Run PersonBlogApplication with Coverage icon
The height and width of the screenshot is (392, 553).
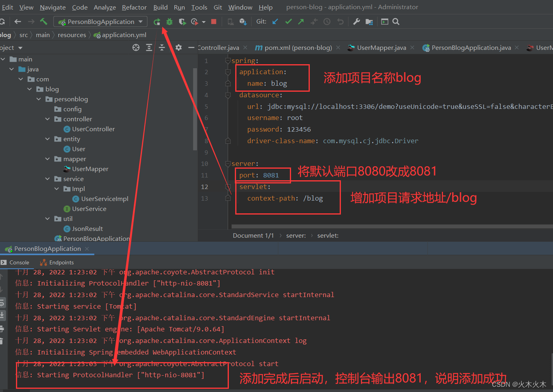(182, 22)
